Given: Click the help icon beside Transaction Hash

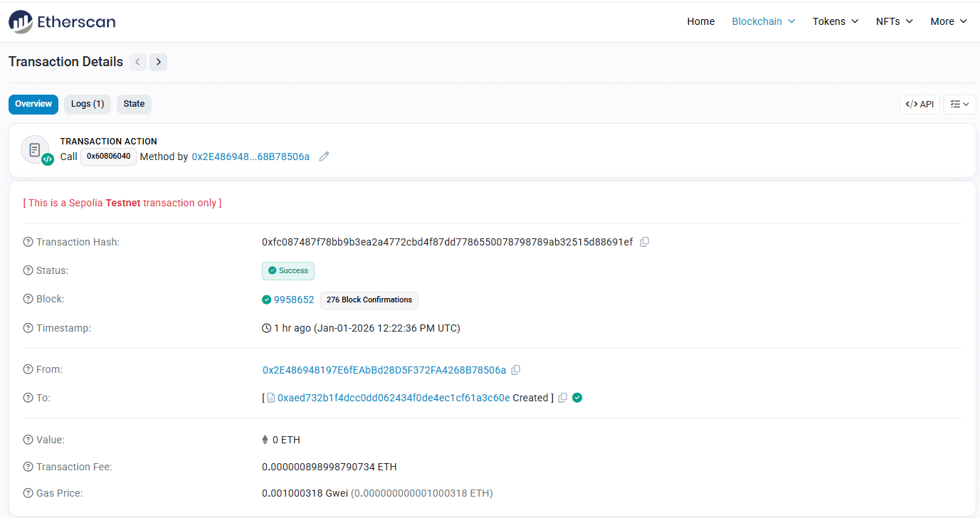Looking at the screenshot, I should (28, 242).
